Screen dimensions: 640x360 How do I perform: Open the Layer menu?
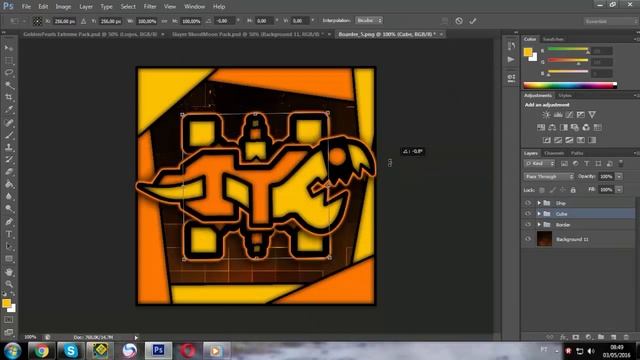coord(86,7)
